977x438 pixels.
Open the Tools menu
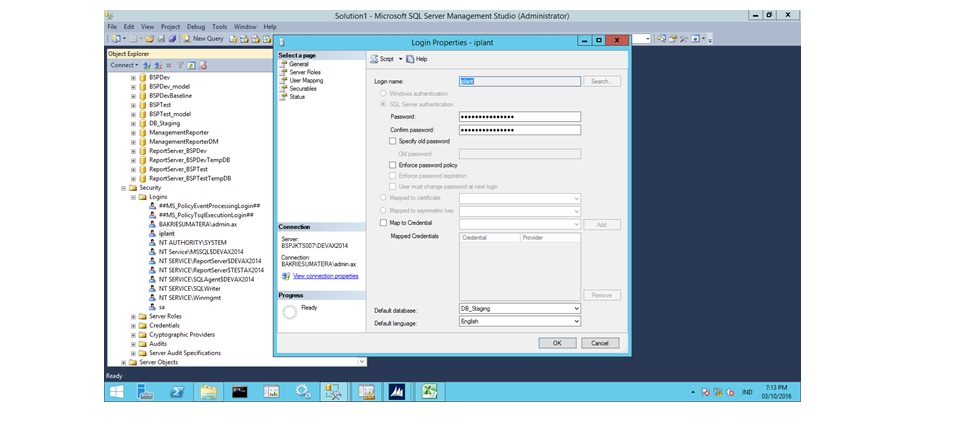click(219, 27)
